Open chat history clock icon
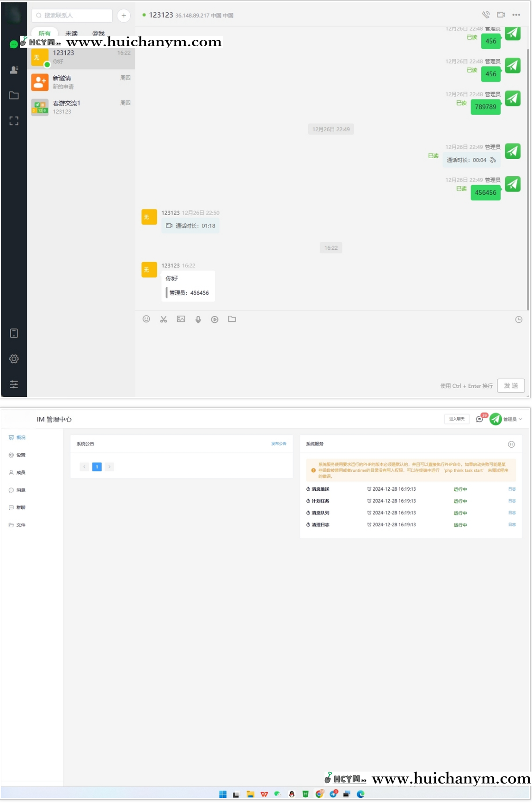The image size is (532, 803). coord(519,320)
